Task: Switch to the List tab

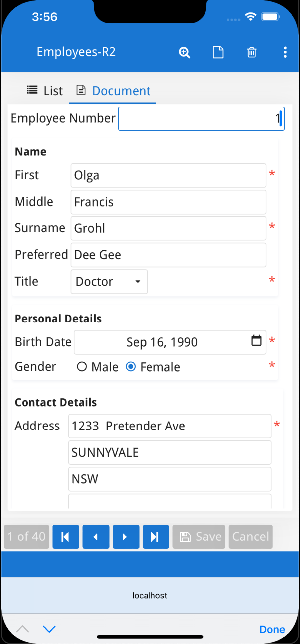Action: pyautogui.click(x=44, y=90)
